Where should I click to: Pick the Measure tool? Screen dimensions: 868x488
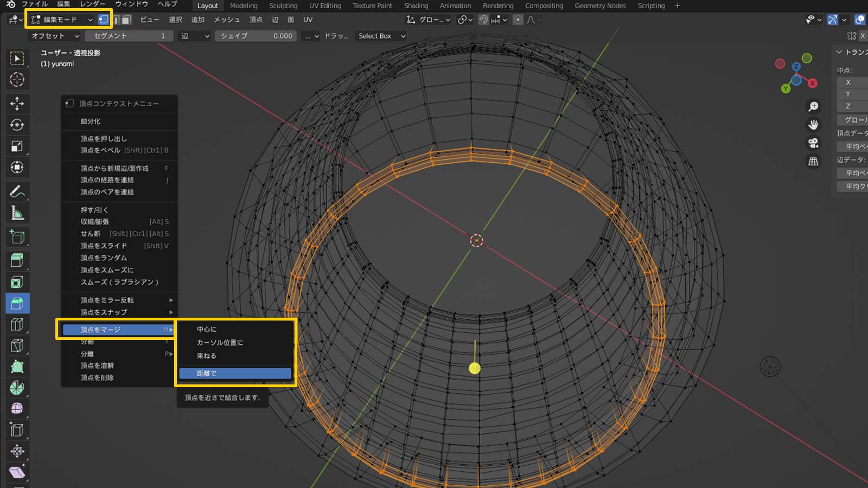17,213
